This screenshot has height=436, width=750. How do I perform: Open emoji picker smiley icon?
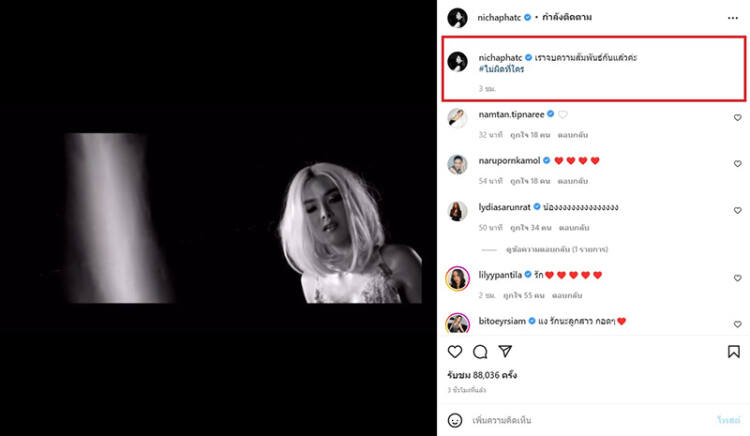[x=455, y=420]
